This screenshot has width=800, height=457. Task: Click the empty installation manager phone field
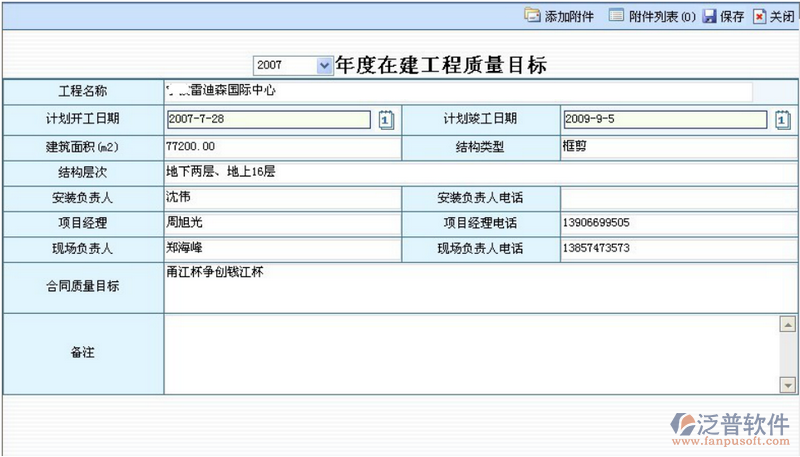pyautogui.click(x=678, y=197)
